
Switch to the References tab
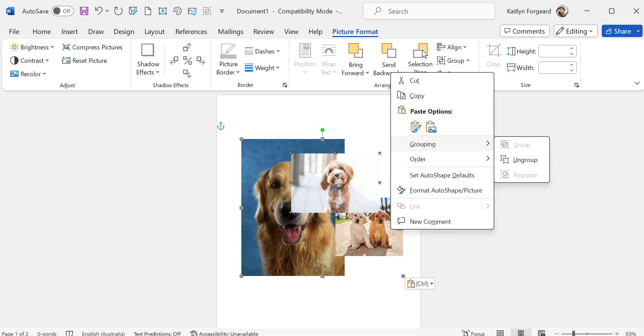tap(191, 32)
